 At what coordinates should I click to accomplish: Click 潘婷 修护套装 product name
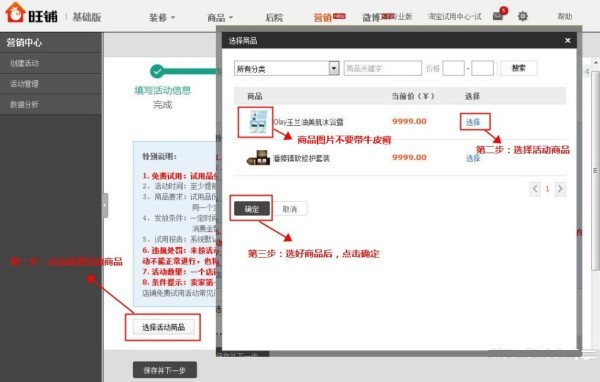pos(301,158)
